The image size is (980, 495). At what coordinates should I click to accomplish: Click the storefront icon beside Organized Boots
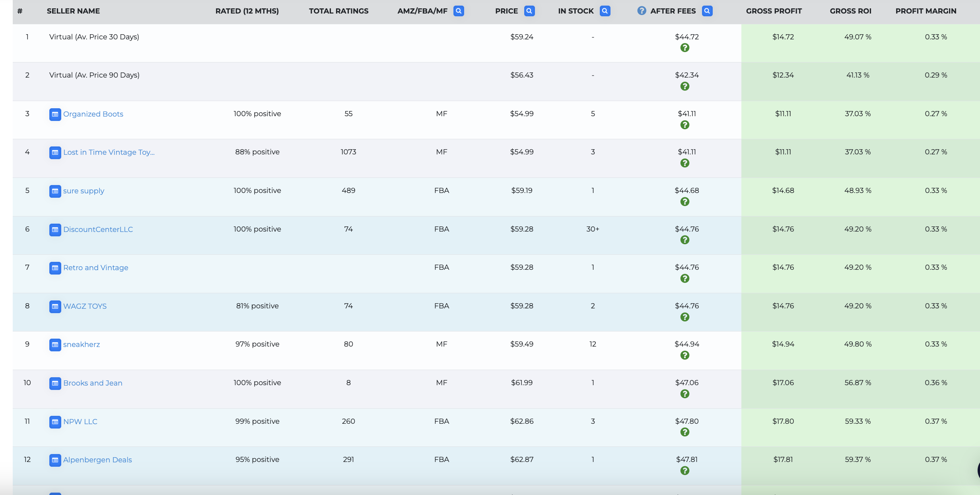click(x=55, y=114)
